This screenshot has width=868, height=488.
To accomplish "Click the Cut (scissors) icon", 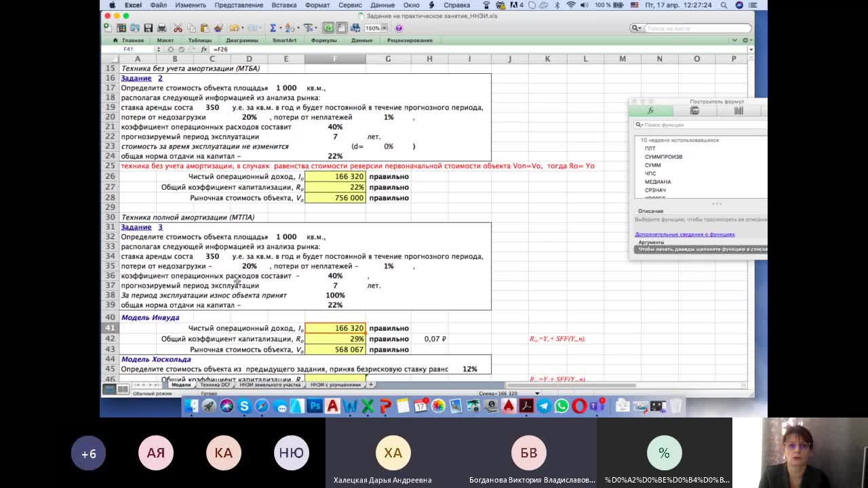I will (x=178, y=28).
